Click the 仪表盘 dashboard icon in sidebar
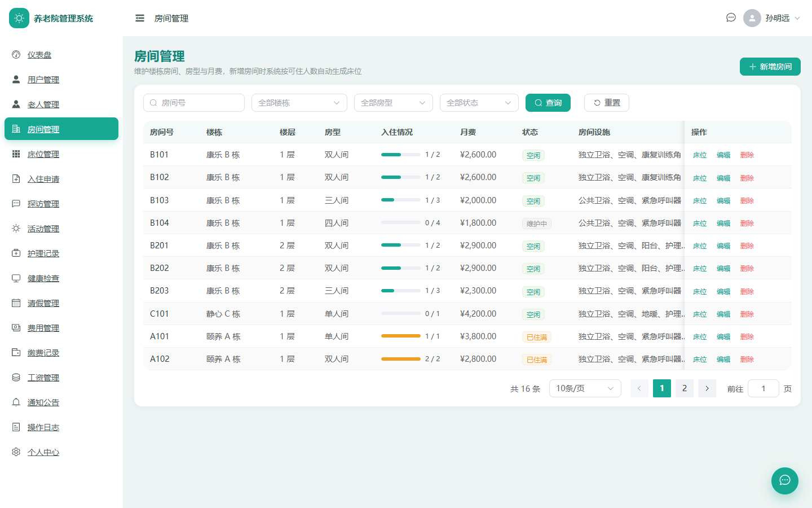This screenshot has height=508, width=812. coord(16,55)
